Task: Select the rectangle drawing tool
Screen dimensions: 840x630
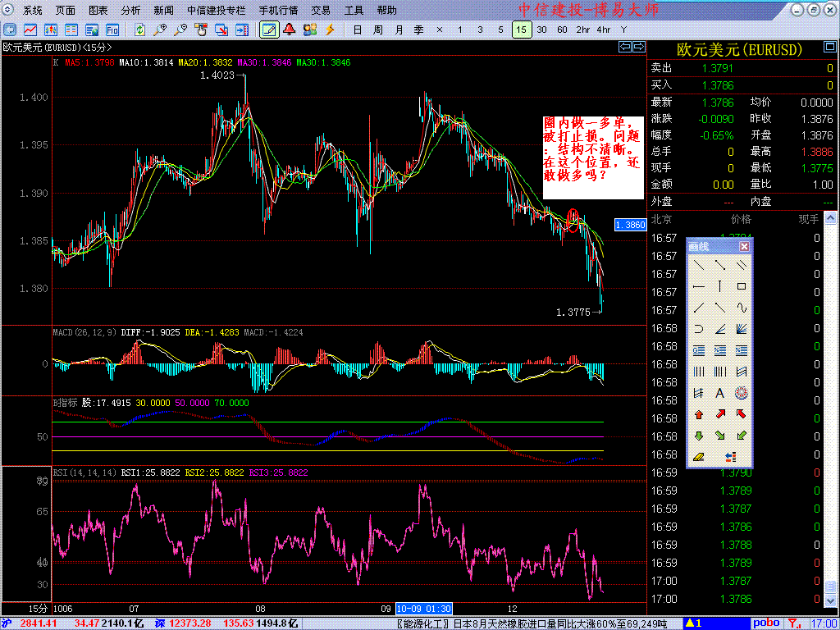Action: tap(742, 286)
